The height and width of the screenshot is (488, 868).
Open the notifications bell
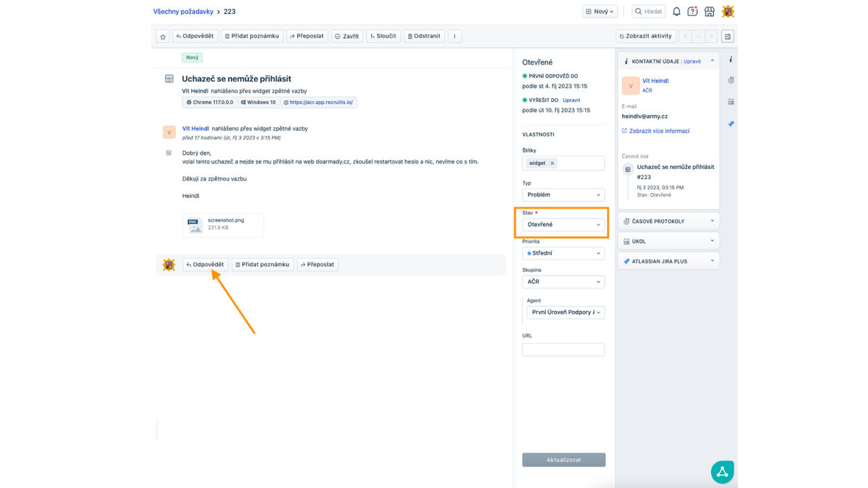pos(676,12)
